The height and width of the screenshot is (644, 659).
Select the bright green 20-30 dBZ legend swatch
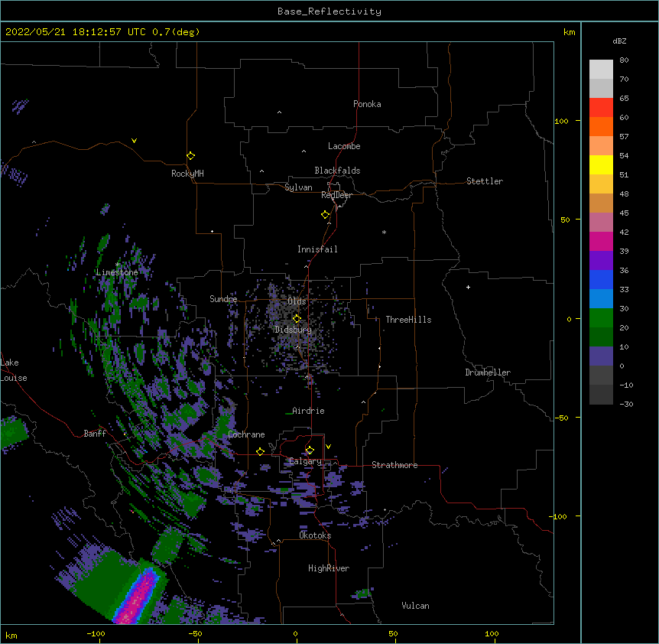(x=601, y=318)
